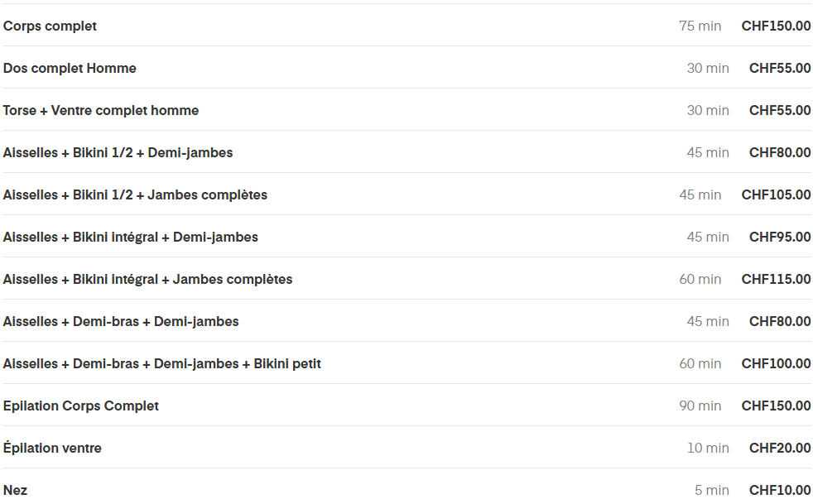The image size is (813, 504).
Task: Pick Aisselles + Bikini 1/2 + Jambes complètes
Action: (x=135, y=194)
